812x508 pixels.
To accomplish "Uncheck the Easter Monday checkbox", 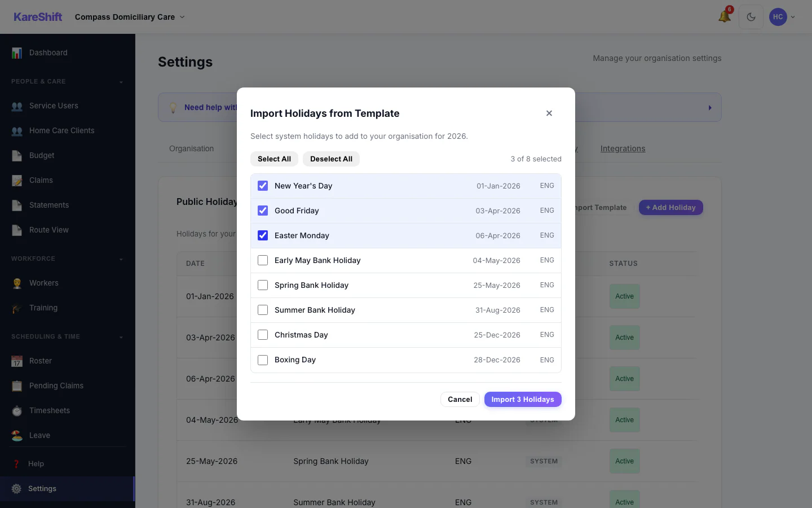I will (263, 235).
